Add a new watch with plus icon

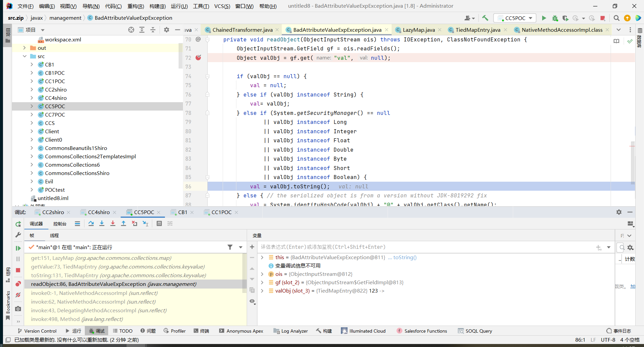[252, 247]
